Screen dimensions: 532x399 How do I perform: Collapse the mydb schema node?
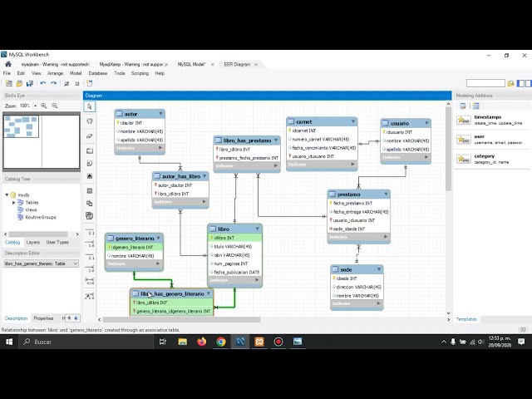[7, 195]
